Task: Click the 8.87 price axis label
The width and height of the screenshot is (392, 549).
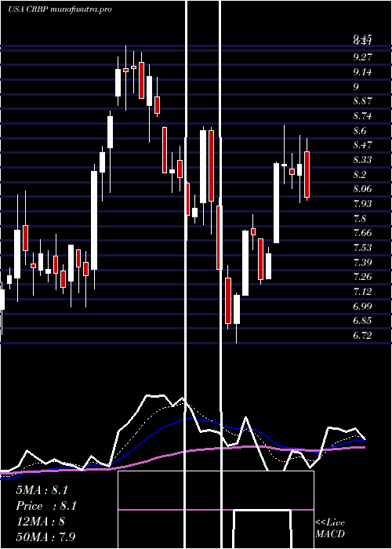Action: click(x=362, y=101)
